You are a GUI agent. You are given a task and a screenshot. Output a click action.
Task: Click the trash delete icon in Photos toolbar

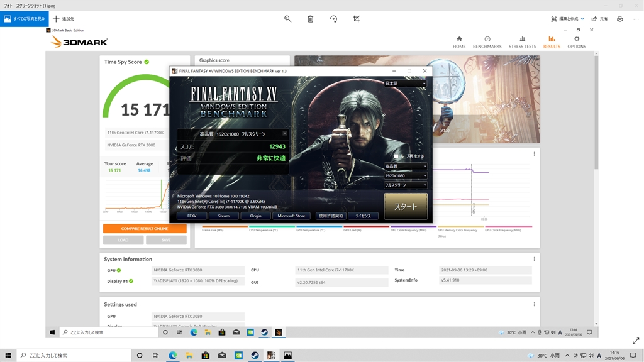pyautogui.click(x=311, y=19)
